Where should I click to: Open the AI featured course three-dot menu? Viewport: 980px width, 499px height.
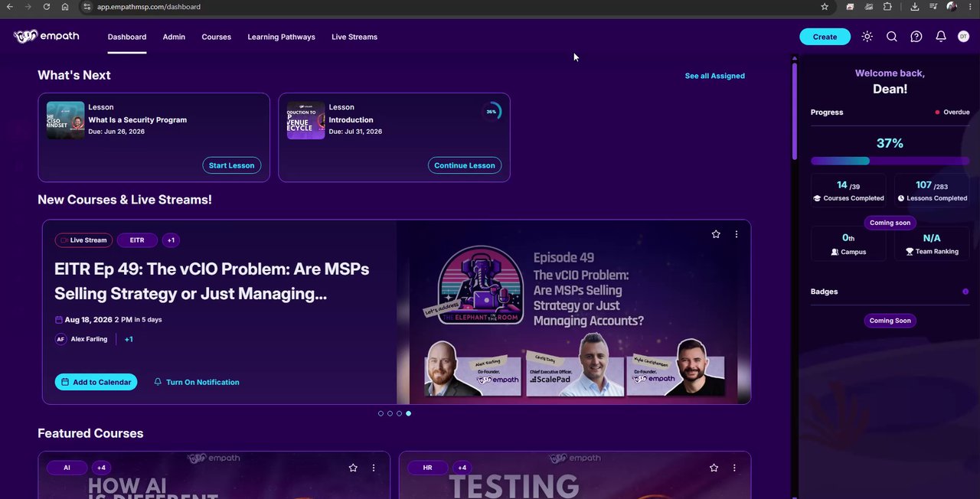pyautogui.click(x=374, y=468)
